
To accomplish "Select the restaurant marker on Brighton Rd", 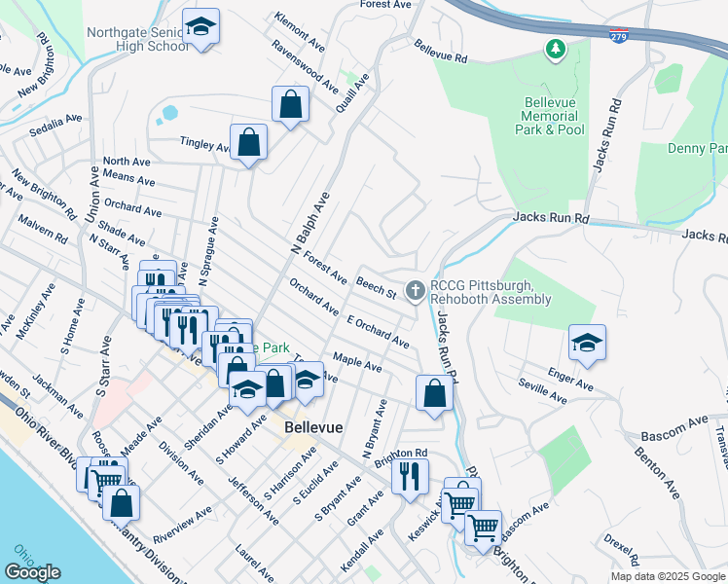I will (x=409, y=475).
